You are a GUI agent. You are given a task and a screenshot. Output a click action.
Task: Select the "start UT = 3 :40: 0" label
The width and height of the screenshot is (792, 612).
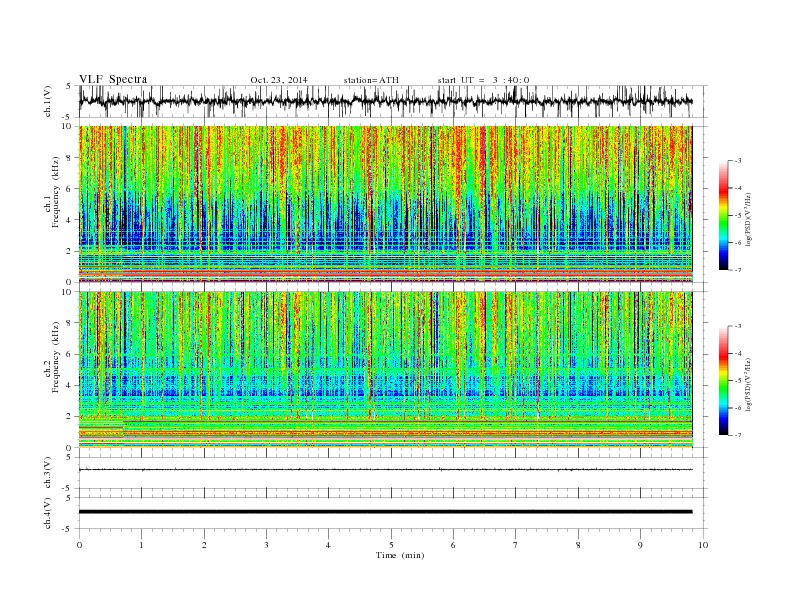point(483,80)
